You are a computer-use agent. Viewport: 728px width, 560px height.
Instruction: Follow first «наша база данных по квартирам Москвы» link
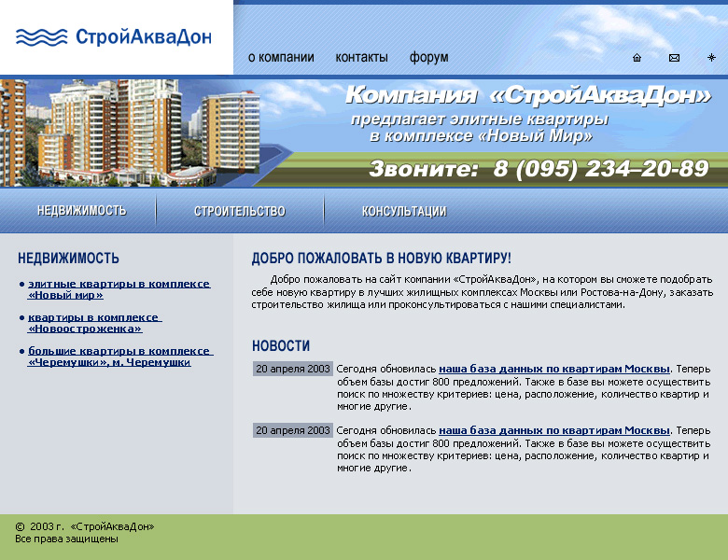(x=554, y=369)
